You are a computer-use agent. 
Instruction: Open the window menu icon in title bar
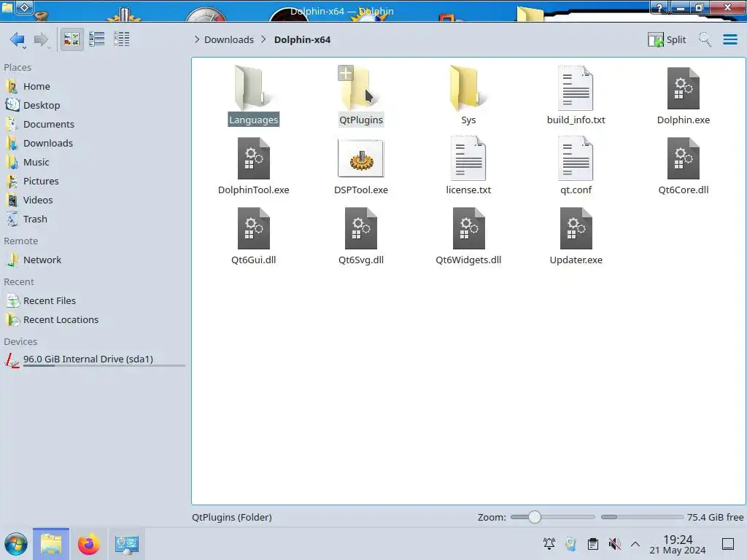pos(7,7)
